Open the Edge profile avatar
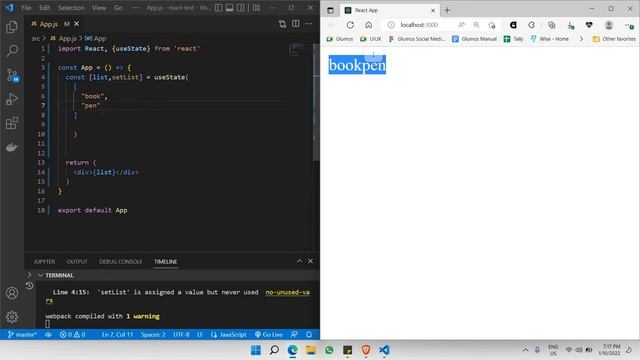The height and width of the screenshot is (360, 640). pos(609,25)
